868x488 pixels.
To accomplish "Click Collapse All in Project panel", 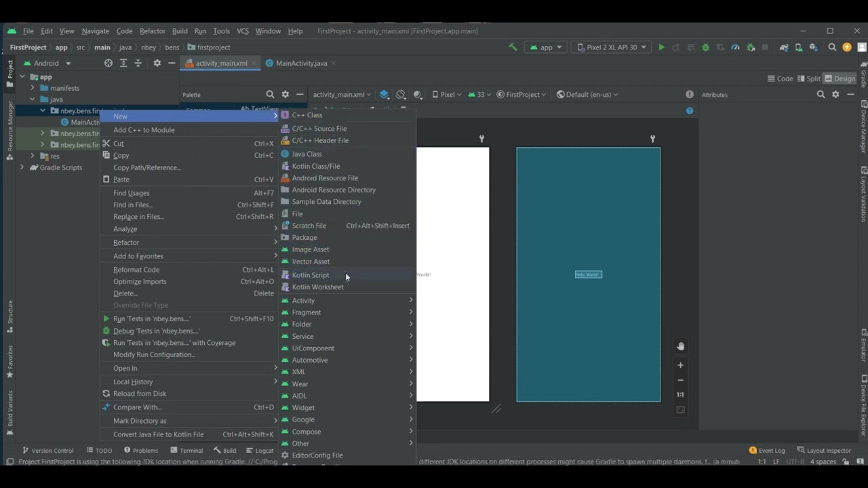I will pyautogui.click(x=138, y=63).
